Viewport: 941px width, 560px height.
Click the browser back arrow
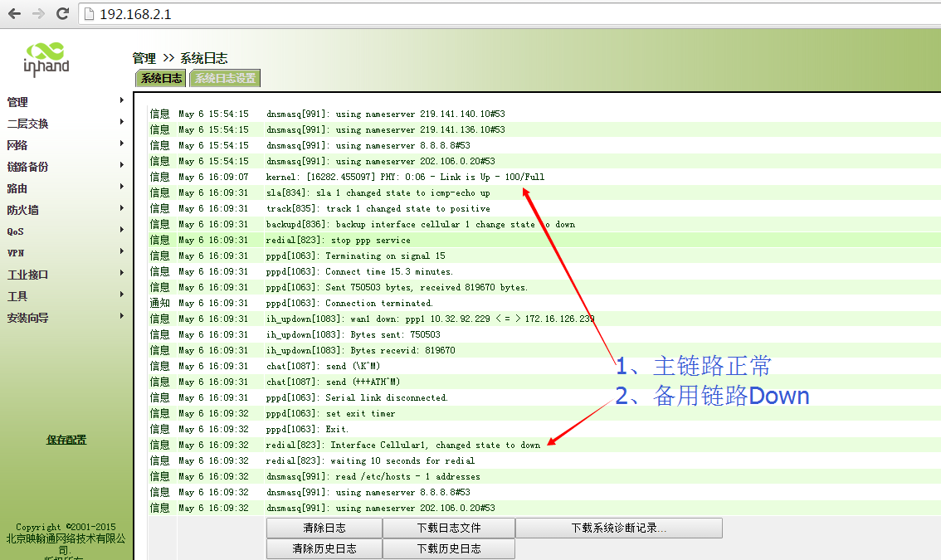pyautogui.click(x=14, y=14)
